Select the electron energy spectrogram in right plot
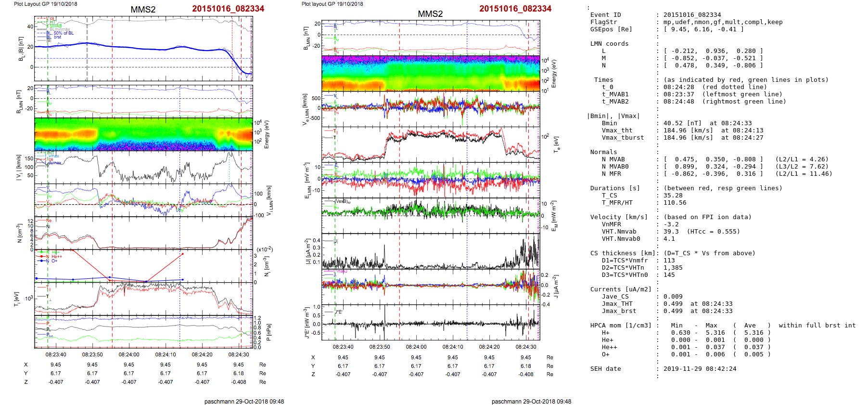This screenshot has width=868, height=405. click(431, 73)
